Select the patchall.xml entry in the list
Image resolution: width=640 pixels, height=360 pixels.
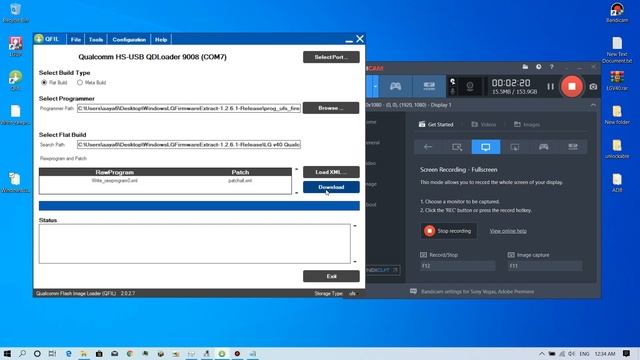click(x=240, y=180)
